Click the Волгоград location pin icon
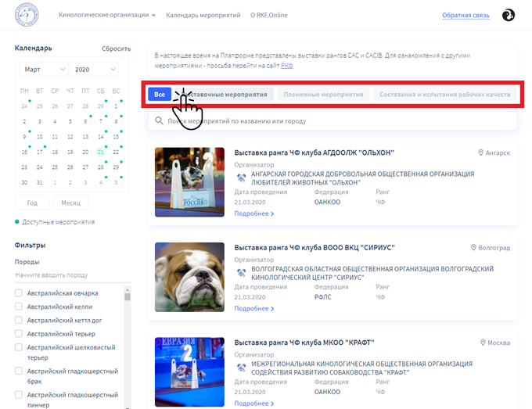532x409 pixels. (473, 248)
